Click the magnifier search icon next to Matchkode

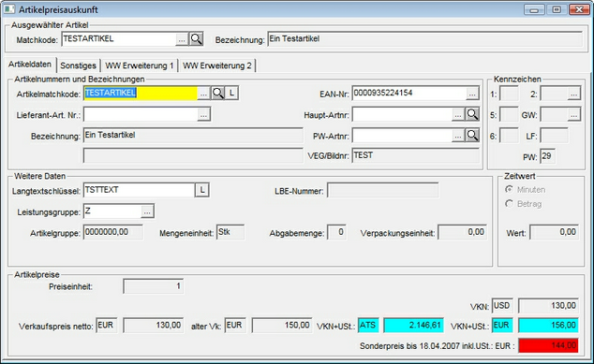coord(196,38)
